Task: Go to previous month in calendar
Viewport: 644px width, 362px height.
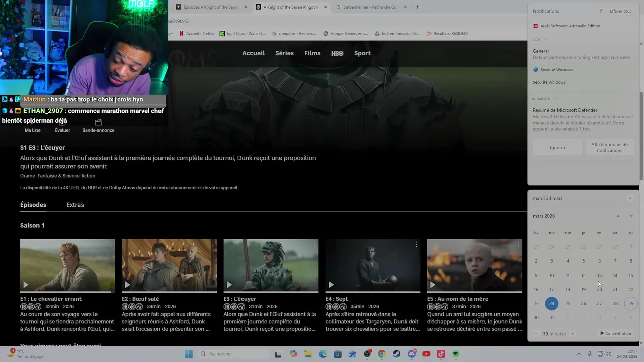Action: (618, 216)
